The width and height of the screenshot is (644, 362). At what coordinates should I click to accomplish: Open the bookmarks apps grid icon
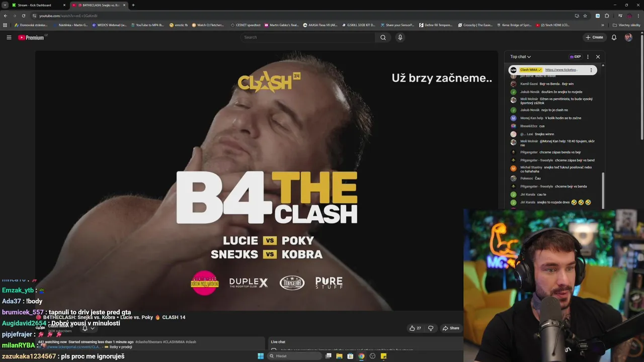6,25
